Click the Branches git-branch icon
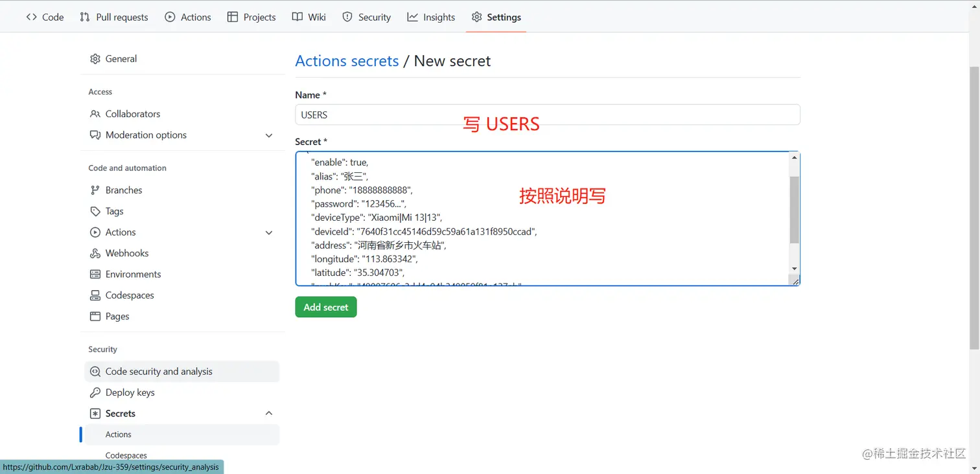The height and width of the screenshot is (474, 980). point(95,190)
